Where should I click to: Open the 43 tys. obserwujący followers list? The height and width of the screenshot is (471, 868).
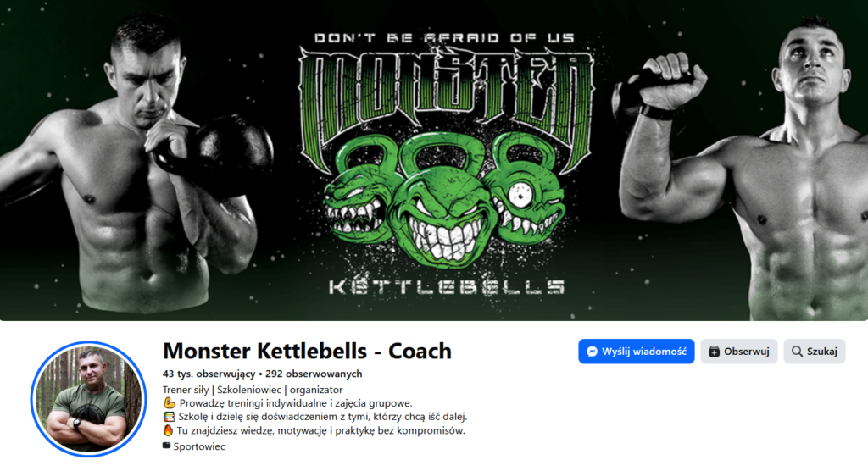point(209,374)
